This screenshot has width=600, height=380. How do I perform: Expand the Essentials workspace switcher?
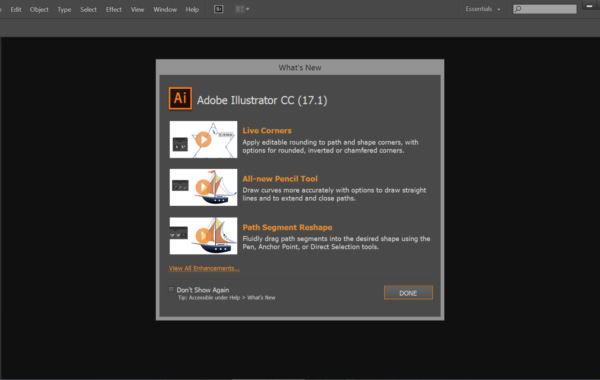pos(483,9)
